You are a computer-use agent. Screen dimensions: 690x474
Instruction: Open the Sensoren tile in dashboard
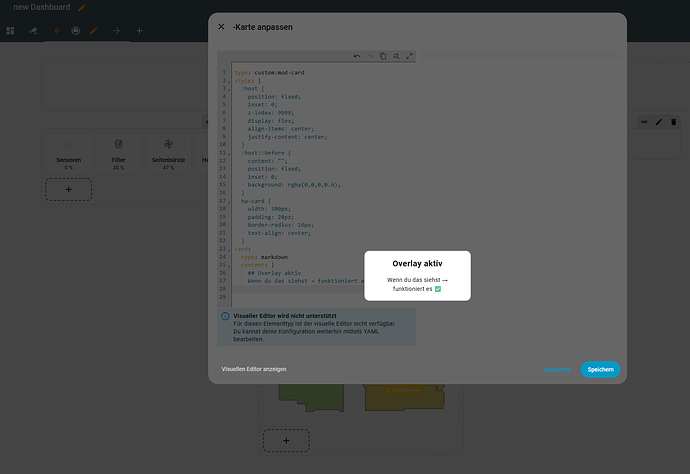coord(69,154)
